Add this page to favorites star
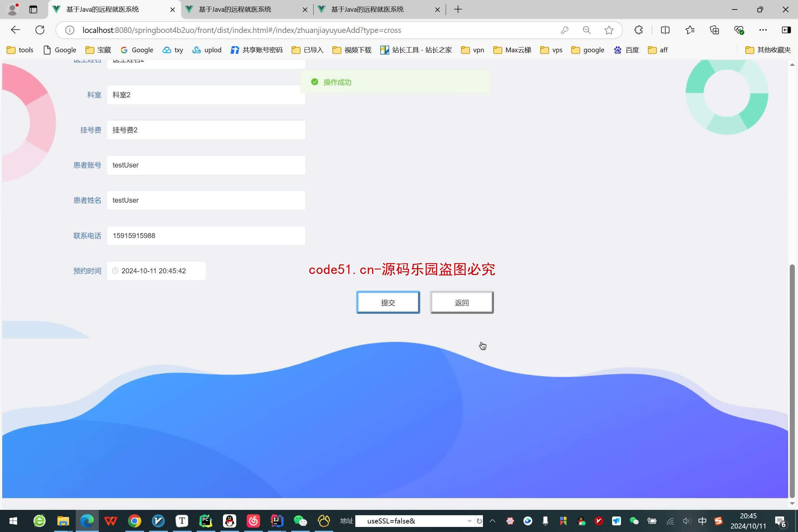The width and height of the screenshot is (798, 532). (x=609, y=30)
